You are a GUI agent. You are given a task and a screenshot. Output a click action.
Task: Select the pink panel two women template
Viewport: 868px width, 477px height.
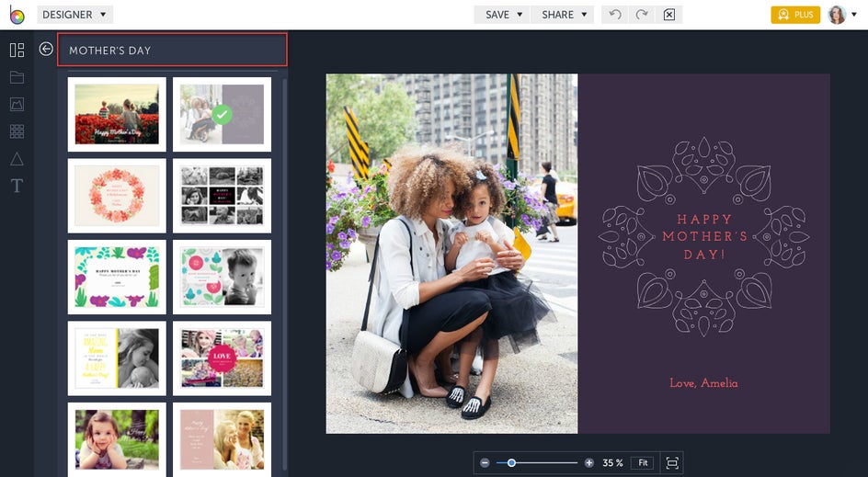[222, 439]
